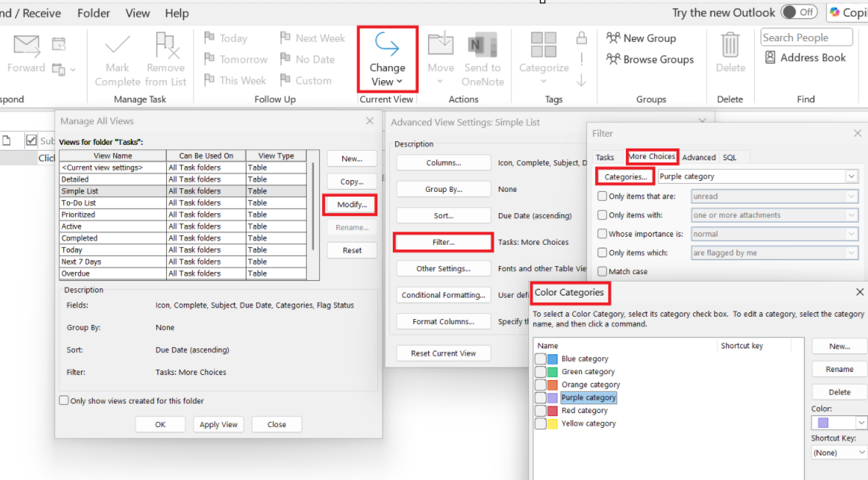868x480 pixels.
Task: Click the meeting reply icon beside Forward
Action: [59, 43]
